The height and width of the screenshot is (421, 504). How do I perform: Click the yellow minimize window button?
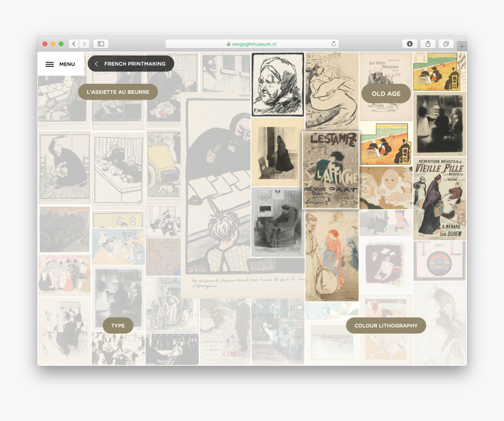coord(53,44)
